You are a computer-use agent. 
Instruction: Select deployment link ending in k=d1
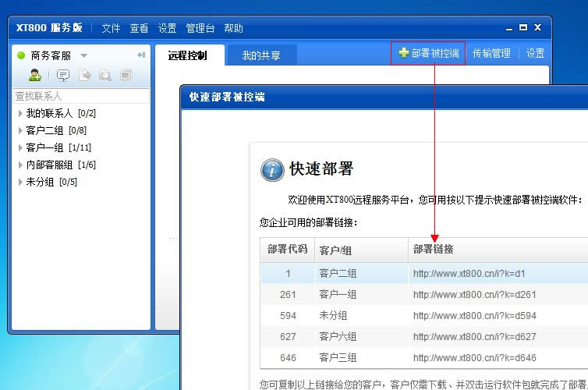pos(469,273)
